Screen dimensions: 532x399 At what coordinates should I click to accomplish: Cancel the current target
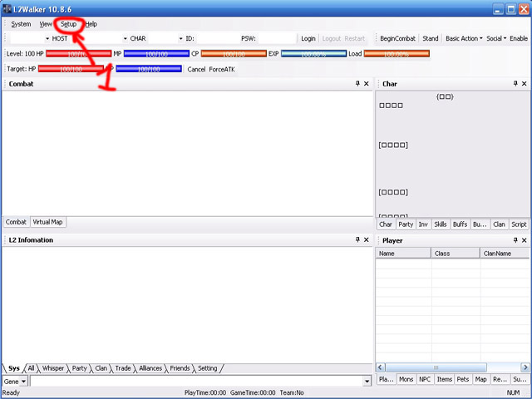click(196, 69)
